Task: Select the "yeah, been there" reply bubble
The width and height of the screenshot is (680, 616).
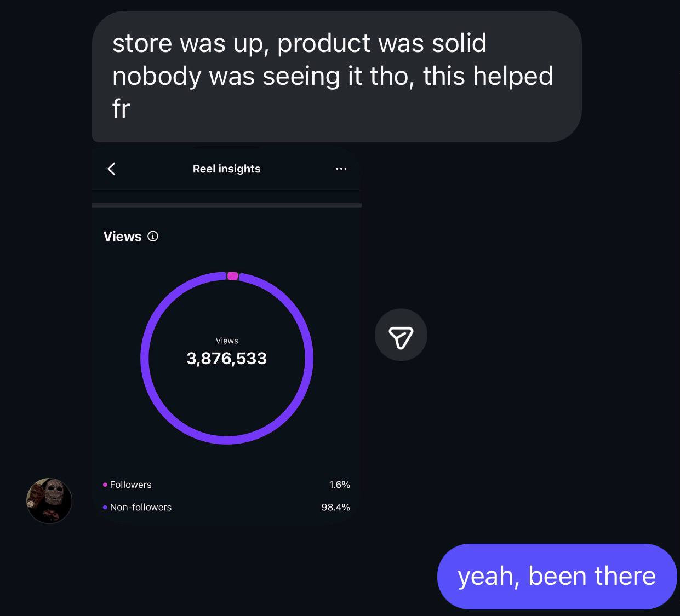Action: click(x=557, y=576)
